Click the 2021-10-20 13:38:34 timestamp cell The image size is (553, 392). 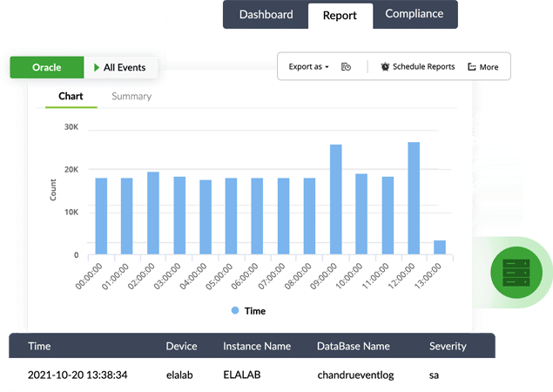[x=78, y=375]
